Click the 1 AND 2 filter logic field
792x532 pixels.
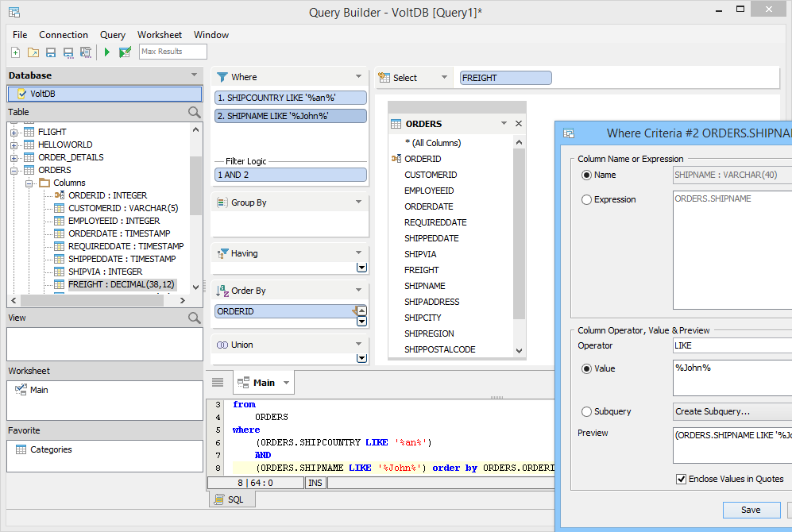pyautogui.click(x=291, y=175)
